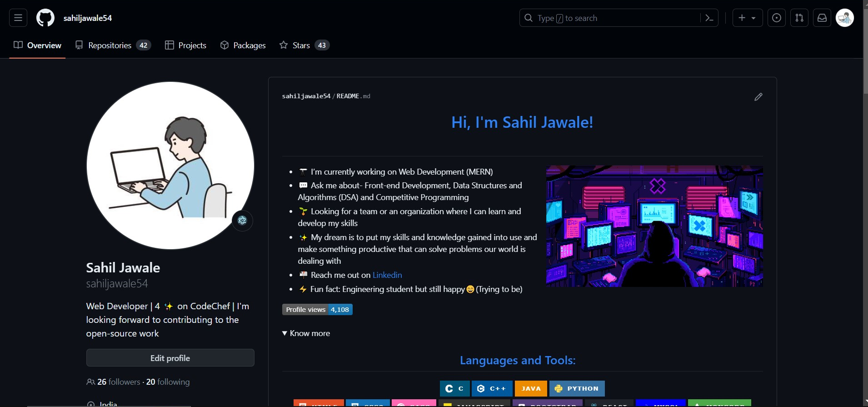Open the Linkedin link

[x=387, y=275]
